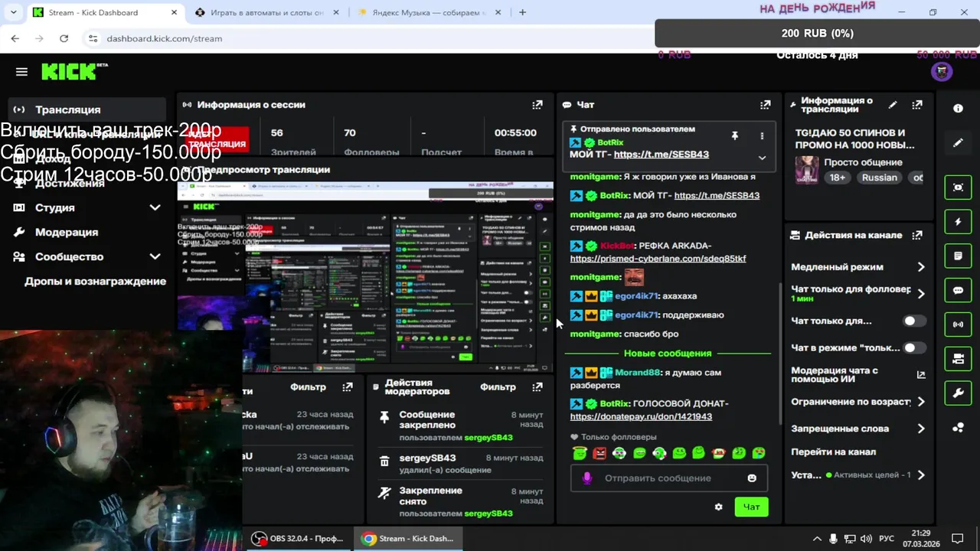Image resolution: width=980 pixels, height=551 pixels.
Task: Open the goals row with Активных целей
Action: 858,475
